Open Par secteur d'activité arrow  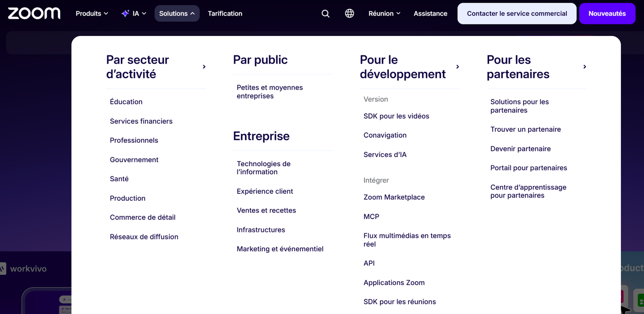click(204, 67)
